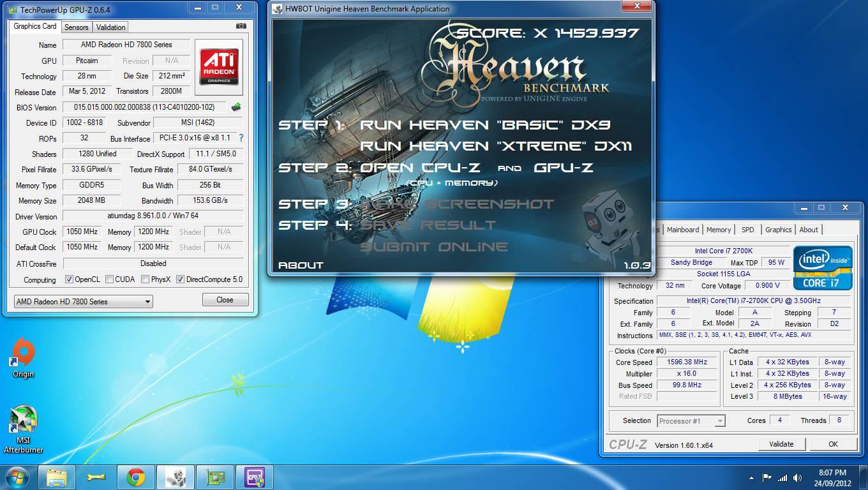Click the ATI CrossFire field "Disabled"
Viewport: 868px width, 490px height.
153,263
